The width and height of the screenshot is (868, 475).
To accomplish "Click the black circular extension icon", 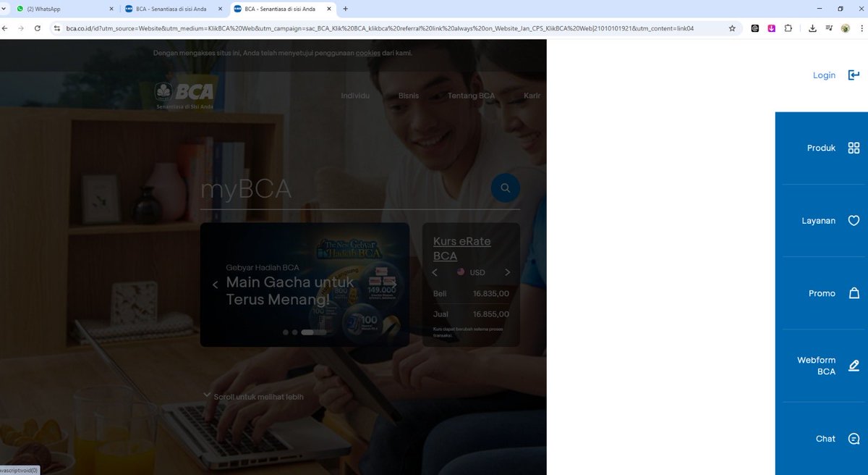I will tap(755, 28).
